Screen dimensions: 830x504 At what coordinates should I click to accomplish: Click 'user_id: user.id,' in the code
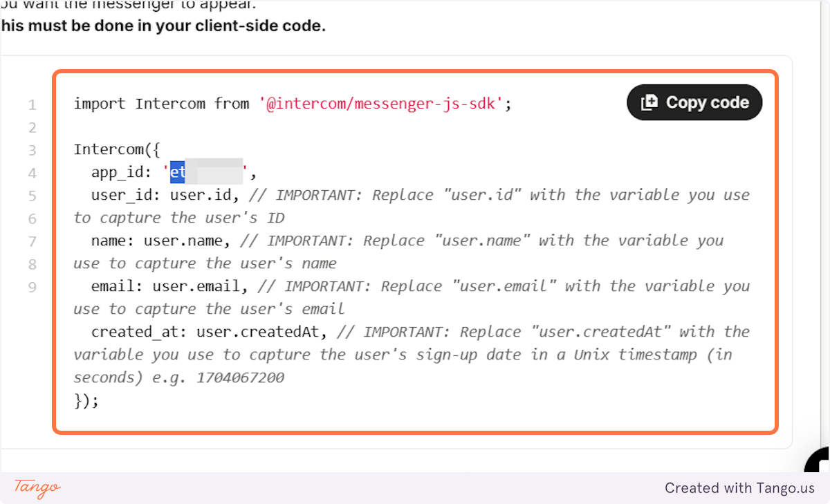[x=165, y=195]
